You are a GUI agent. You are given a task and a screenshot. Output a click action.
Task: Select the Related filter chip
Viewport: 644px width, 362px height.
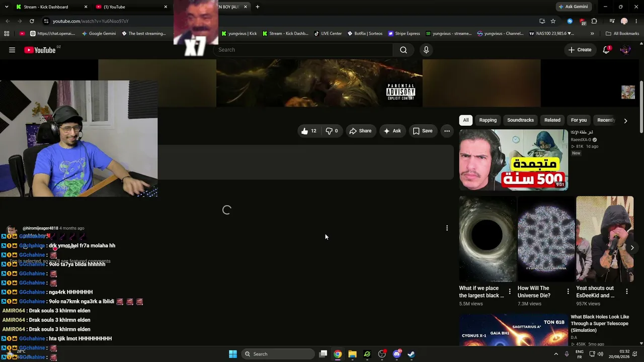coord(552,120)
